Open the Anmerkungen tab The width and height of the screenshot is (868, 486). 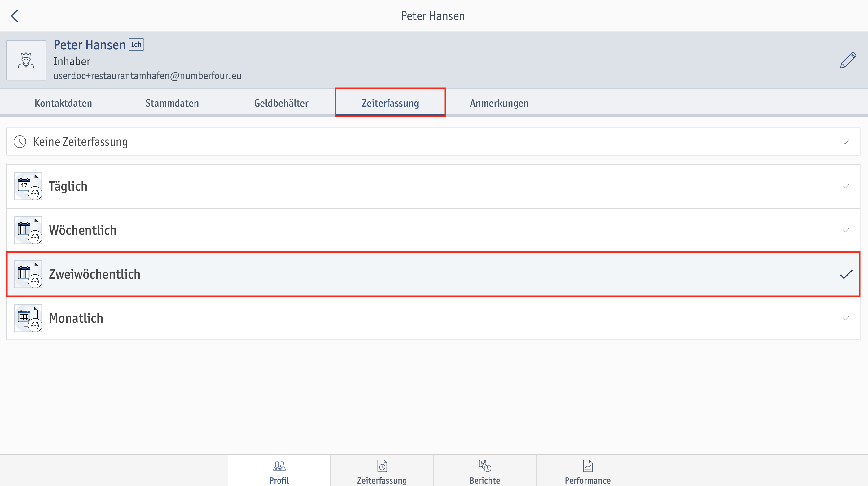click(499, 103)
